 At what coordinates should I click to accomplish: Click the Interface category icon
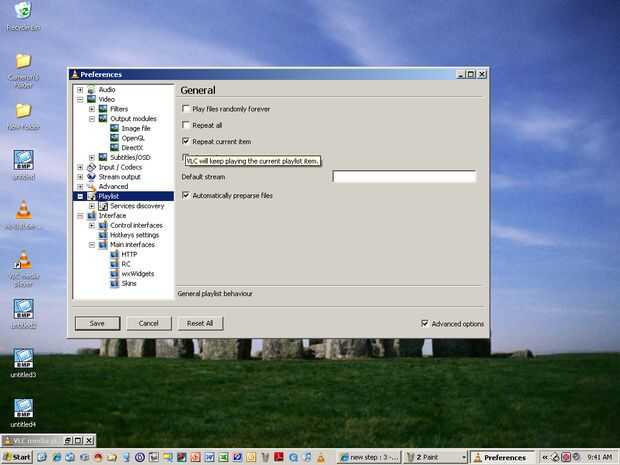(x=91, y=215)
